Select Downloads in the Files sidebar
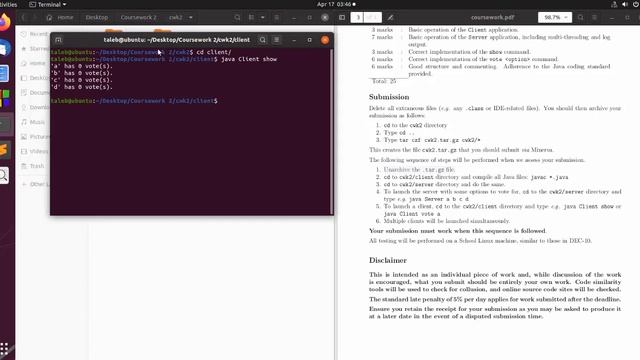The image size is (640, 360). tap(35, 107)
